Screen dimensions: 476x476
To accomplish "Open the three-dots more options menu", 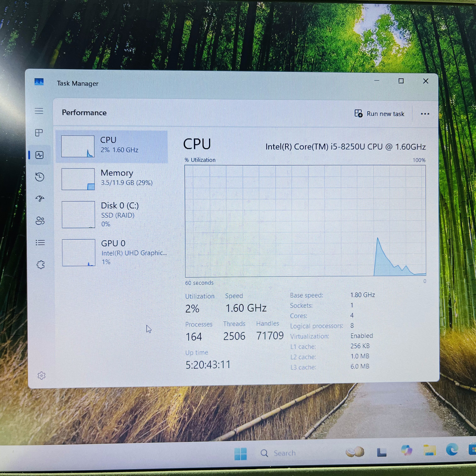I will tap(425, 114).
